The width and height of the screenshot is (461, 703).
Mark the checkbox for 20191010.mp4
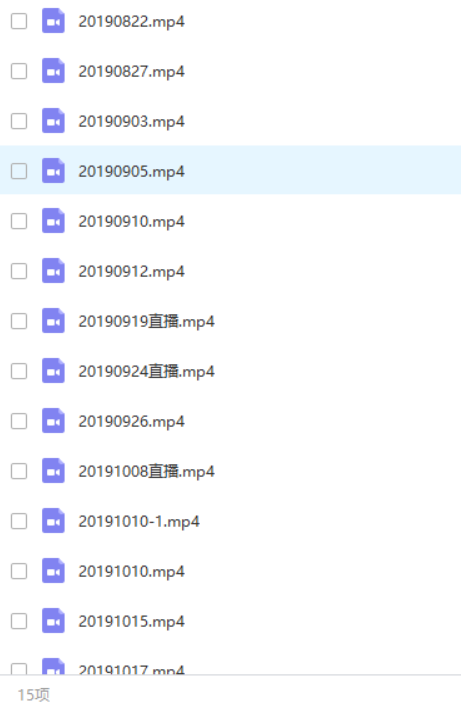19,571
